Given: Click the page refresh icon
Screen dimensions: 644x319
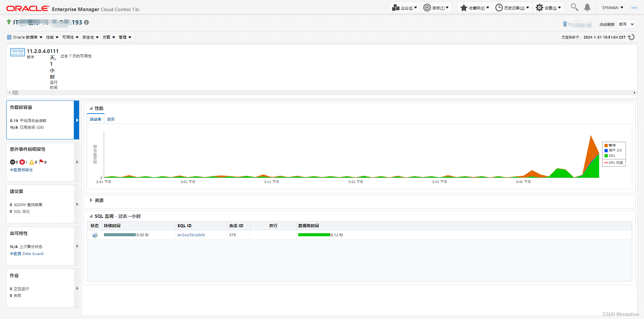Looking at the screenshot, I should point(631,37).
